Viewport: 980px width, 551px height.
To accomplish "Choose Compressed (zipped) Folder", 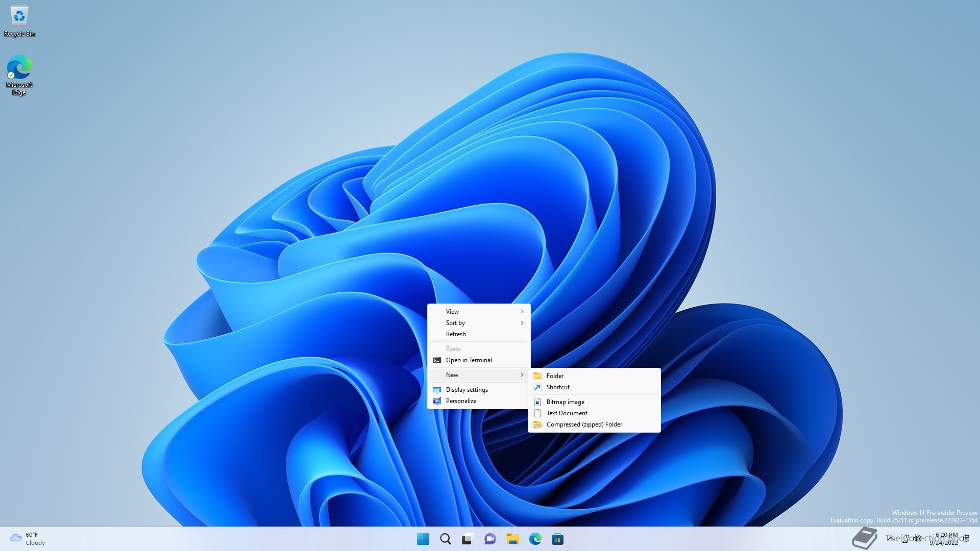I will (x=594, y=424).
